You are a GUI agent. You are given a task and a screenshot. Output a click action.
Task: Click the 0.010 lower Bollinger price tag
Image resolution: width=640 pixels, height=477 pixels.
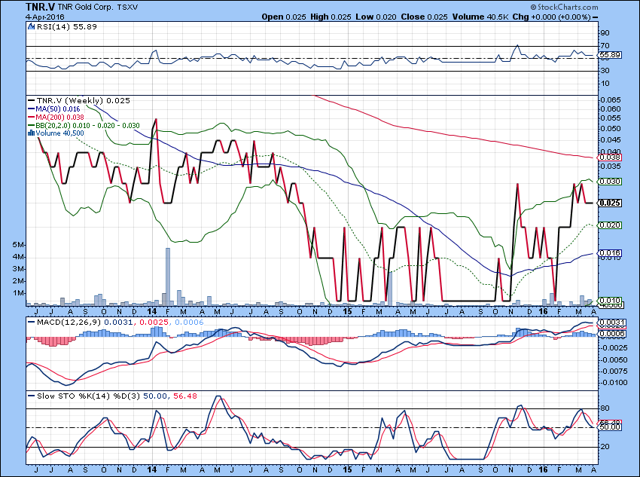[x=610, y=301]
